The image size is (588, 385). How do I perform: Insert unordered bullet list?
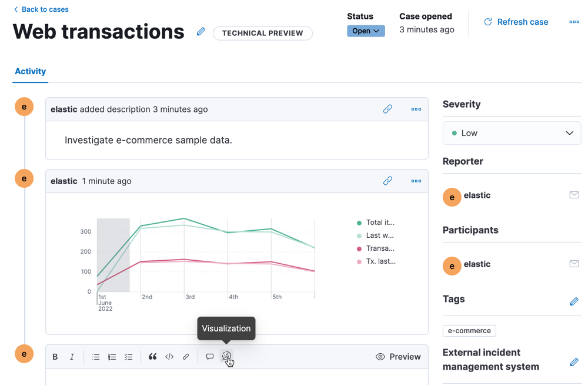[x=96, y=357]
